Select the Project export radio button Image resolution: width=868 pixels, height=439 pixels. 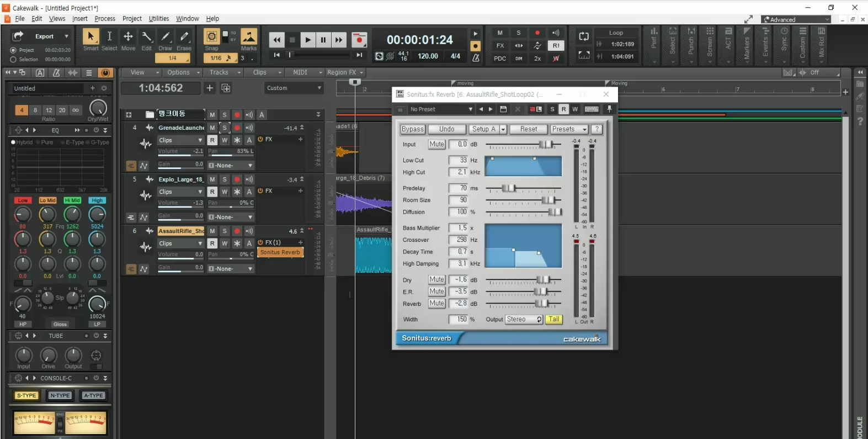click(x=13, y=50)
